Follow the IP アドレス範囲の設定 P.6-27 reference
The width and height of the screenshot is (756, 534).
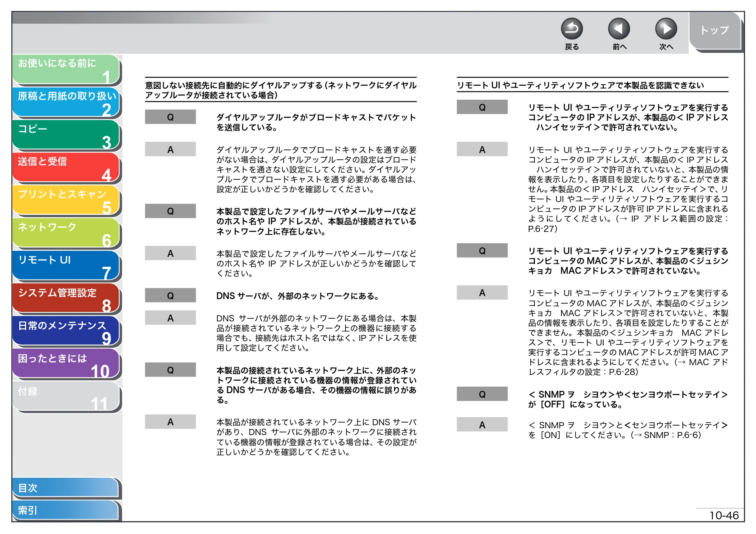628,224
